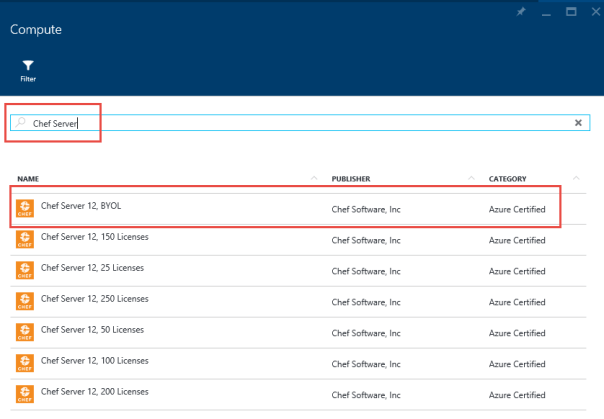Maximize the Compute blade
Screen dimensions: 604x419
click(570, 11)
